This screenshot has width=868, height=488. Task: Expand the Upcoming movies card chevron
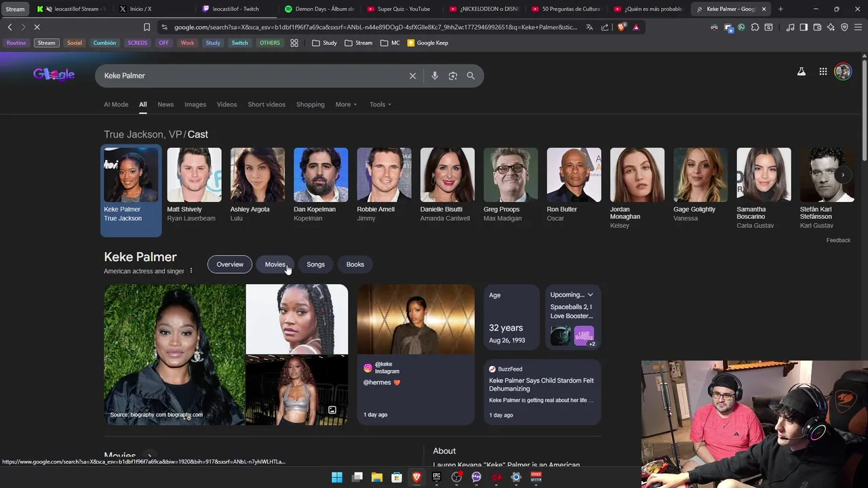[590, 295]
